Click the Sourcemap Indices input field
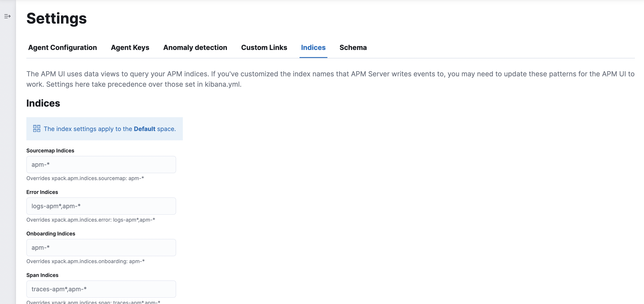Viewport: 644px width, 304px height. click(x=101, y=164)
